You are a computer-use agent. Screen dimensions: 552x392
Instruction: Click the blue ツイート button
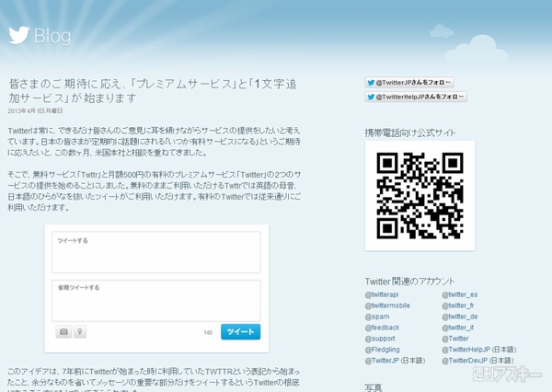click(x=240, y=332)
